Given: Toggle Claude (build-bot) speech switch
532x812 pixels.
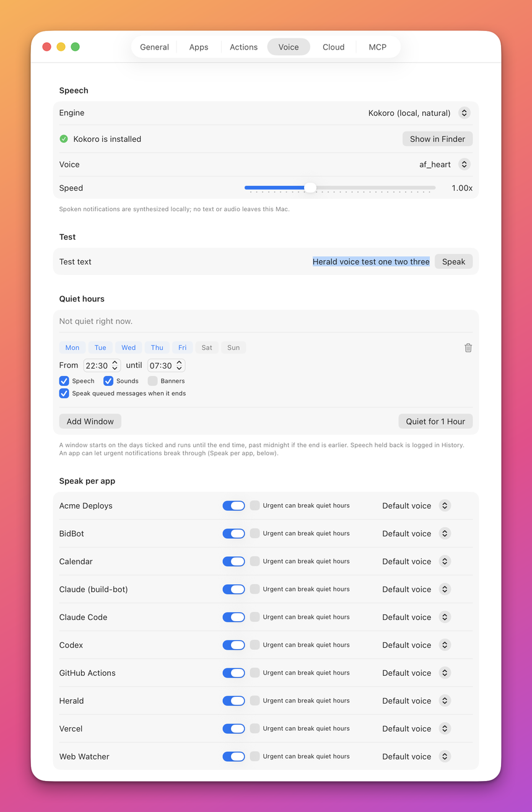Looking at the screenshot, I should tap(234, 589).
